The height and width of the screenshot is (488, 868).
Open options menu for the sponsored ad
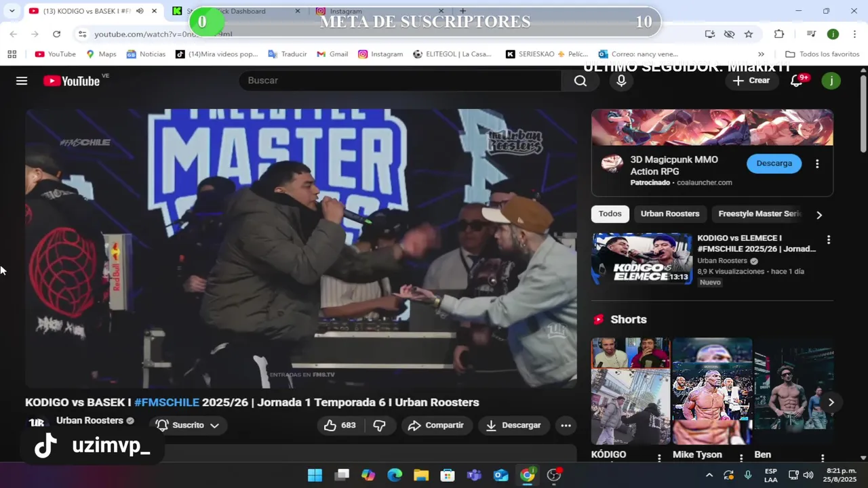(817, 163)
